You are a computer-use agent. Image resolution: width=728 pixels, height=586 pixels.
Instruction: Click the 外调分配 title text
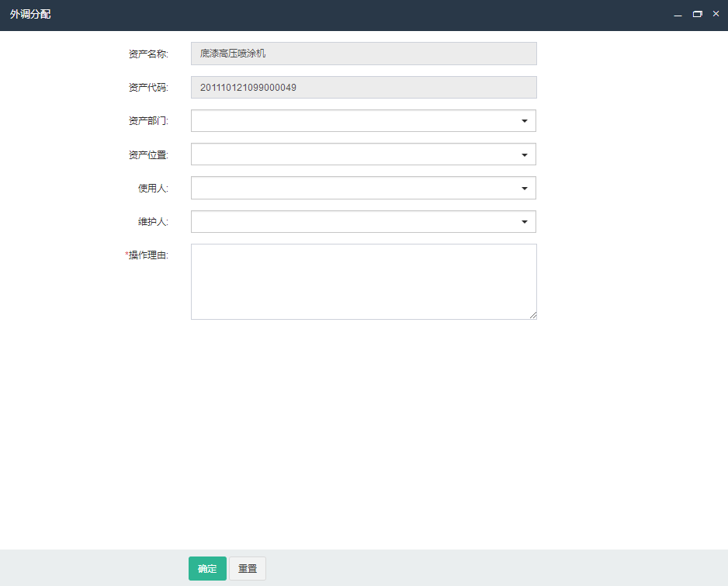coord(30,15)
